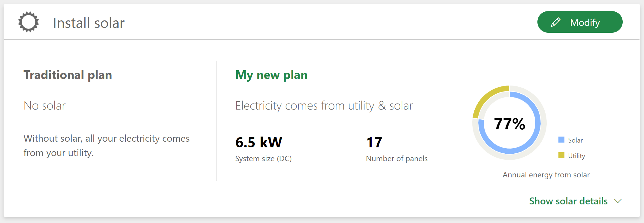Image resolution: width=644 pixels, height=223 pixels.
Task: Click the sun icon beside Install solar
Action: pos(29,22)
